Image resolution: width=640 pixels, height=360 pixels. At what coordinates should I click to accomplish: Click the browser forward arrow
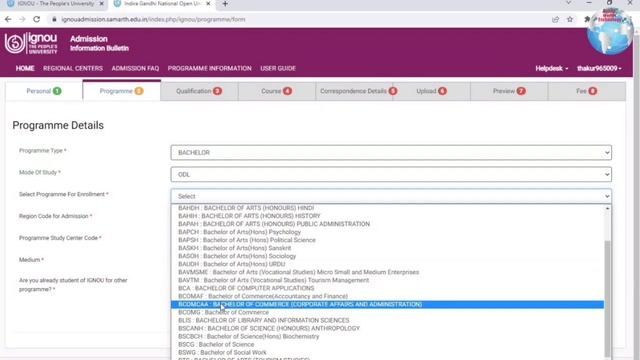point(22,19)
